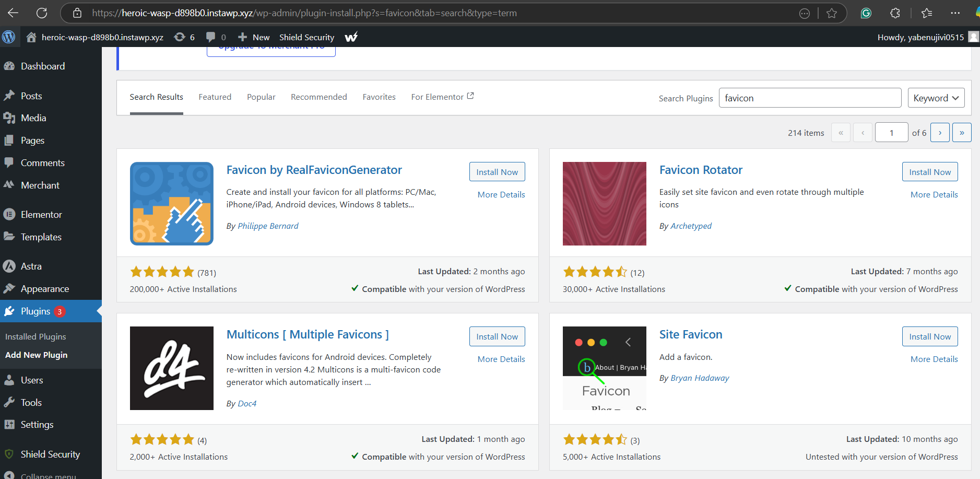
Task: Jump to last page of results
Action: 962,133
